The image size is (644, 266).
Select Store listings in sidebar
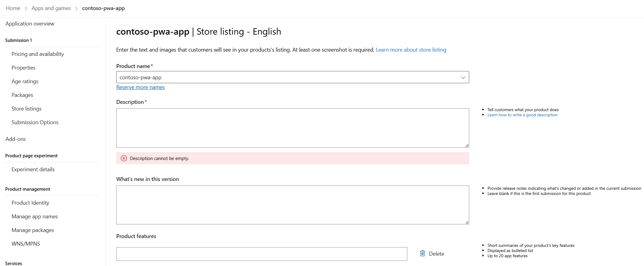point(26,109)
